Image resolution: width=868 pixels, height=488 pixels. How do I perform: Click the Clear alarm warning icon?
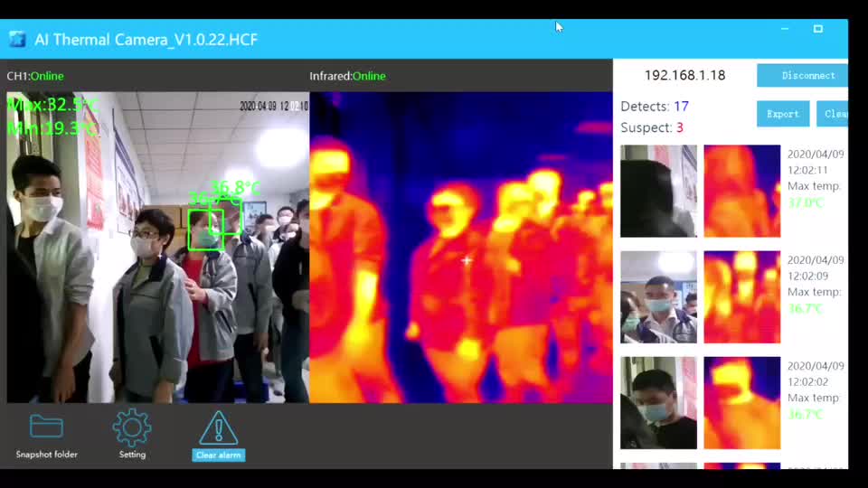[x=218, y=429]
